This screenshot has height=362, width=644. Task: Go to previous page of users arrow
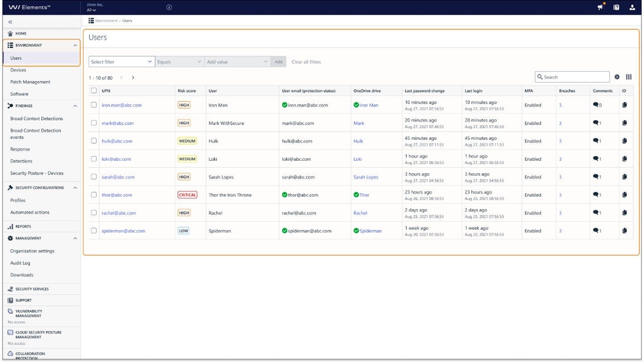[x=121, y=78]
